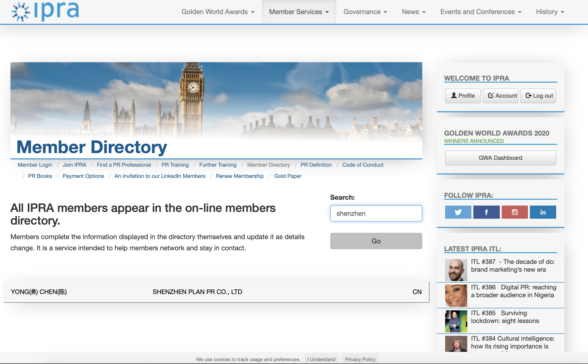Image resolution: width=588 pixels, height=364 pixels.
Task: Read ITL #385 Surviving lockdown article
Action: pyautogui.click(x=505, y=317)
